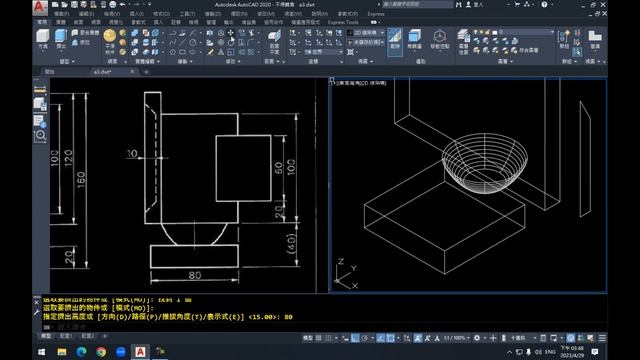The image size is (640, 360).
Task: Open the File (F) menu
Action: click(61, 13)
